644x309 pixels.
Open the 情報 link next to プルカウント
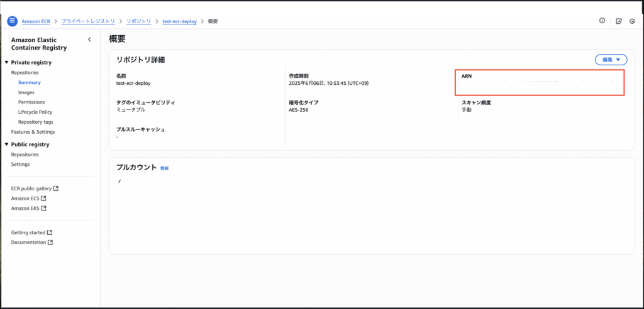(164, 168)
